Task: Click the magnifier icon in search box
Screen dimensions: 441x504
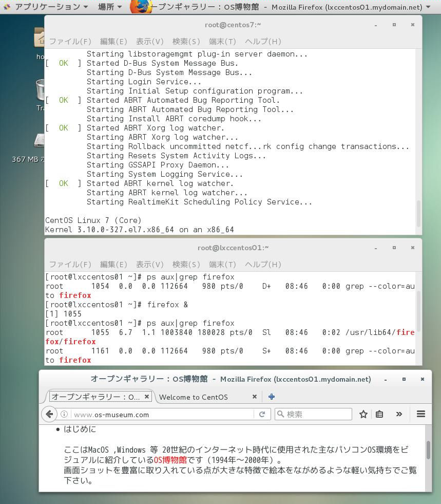Action: click(x=280, y=414)
